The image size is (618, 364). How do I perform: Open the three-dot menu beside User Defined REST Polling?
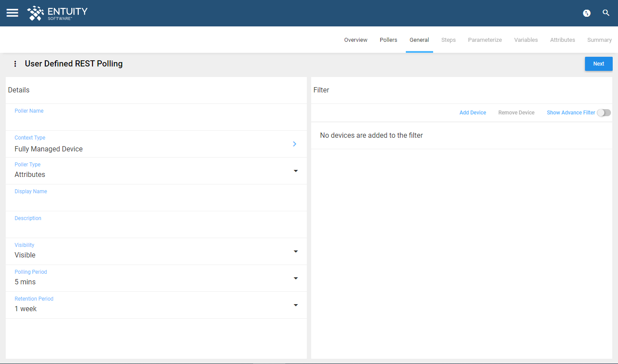point(15,64)
